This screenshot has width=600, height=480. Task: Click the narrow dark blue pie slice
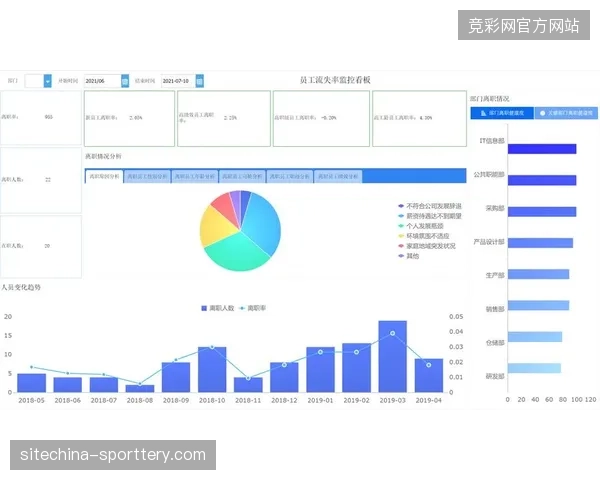(245, 201)
